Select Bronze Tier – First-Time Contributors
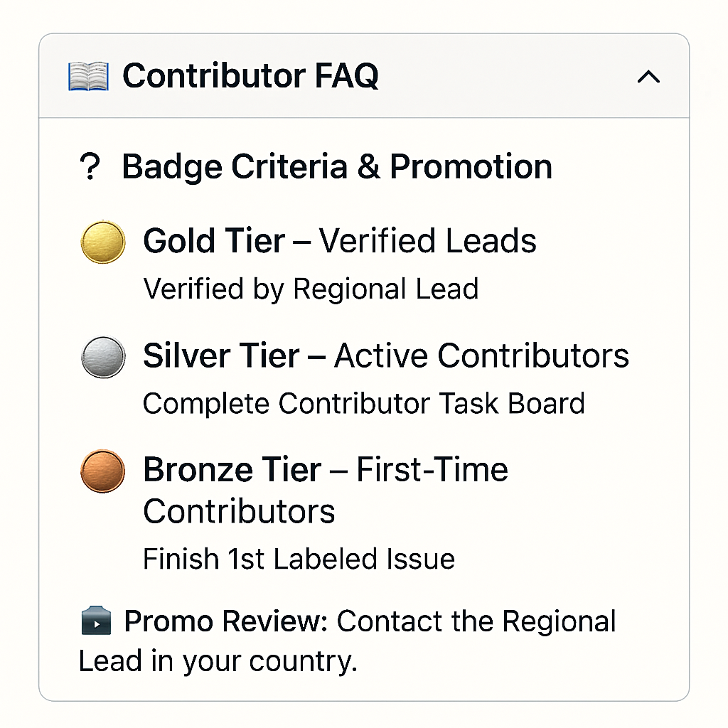This screenshot has width=728, height=728. point(325,491)
